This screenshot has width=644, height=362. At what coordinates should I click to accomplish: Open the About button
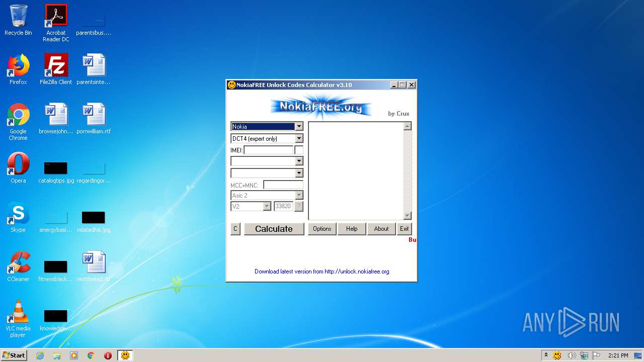(381, 229)
